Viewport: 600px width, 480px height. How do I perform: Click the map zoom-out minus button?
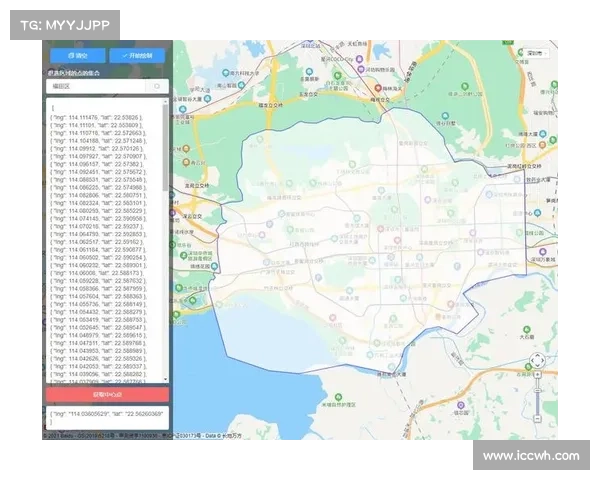(x=538, y=419)
